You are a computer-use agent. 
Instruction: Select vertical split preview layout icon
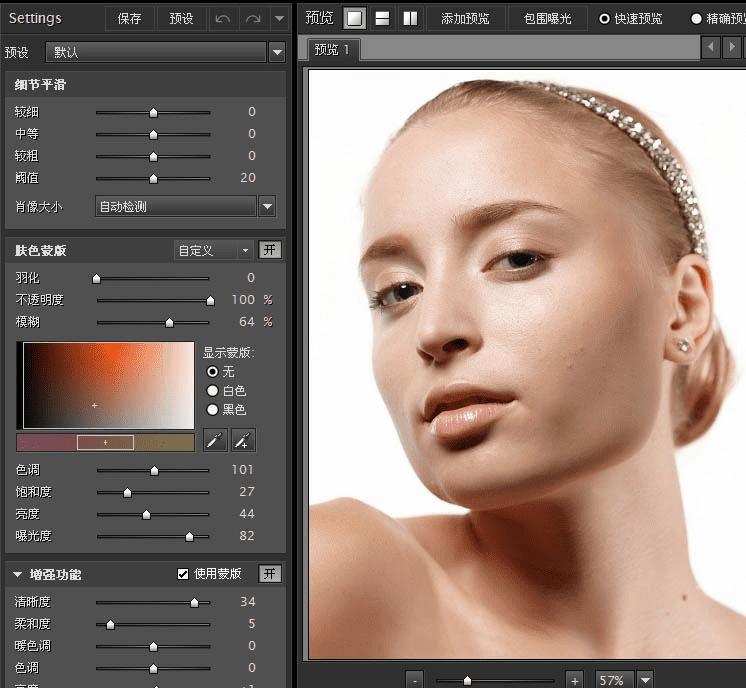point(410,18)
